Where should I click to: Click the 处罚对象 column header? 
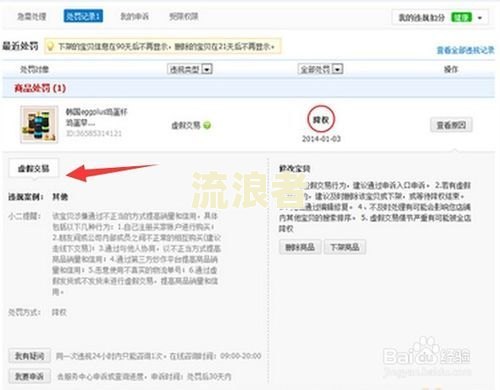point(34,69)
